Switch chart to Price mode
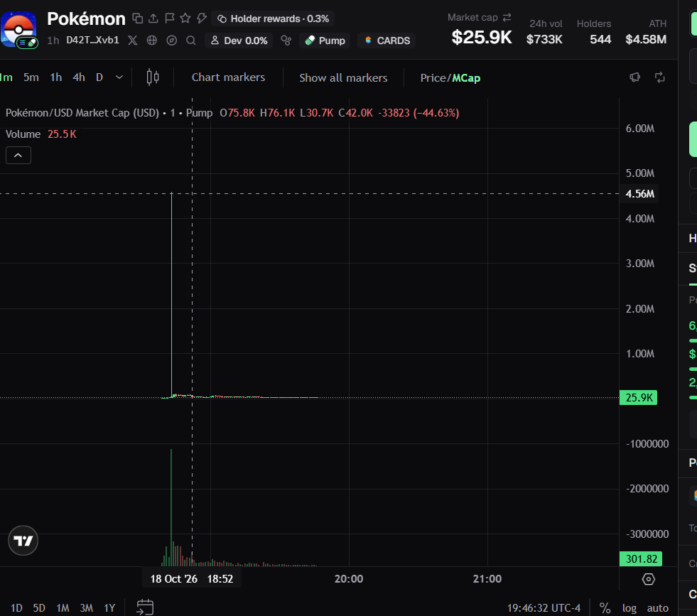697x616 pixels. point(433,77)
